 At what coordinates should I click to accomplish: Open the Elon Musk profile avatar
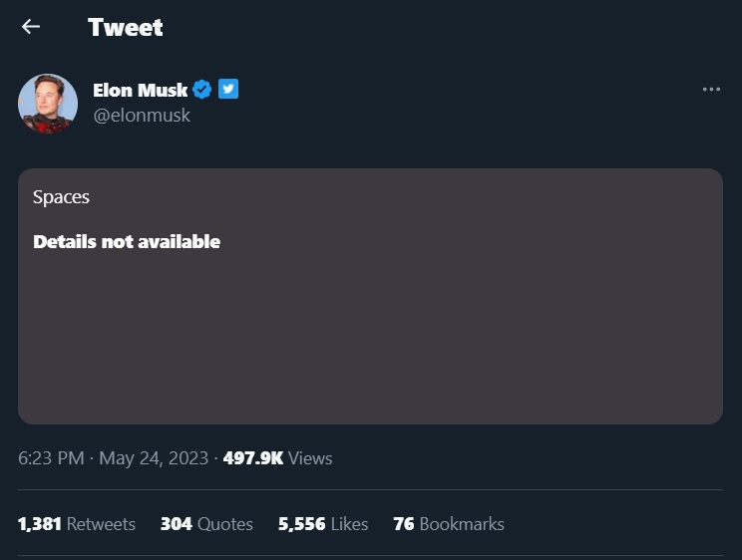coord(48,103)
